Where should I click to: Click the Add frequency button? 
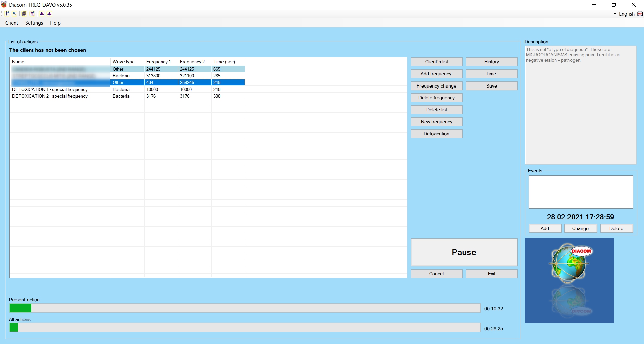436,74
